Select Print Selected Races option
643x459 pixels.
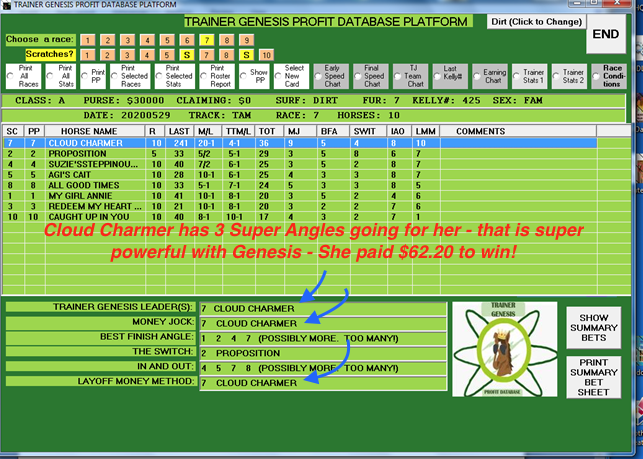tap(130, 76)
